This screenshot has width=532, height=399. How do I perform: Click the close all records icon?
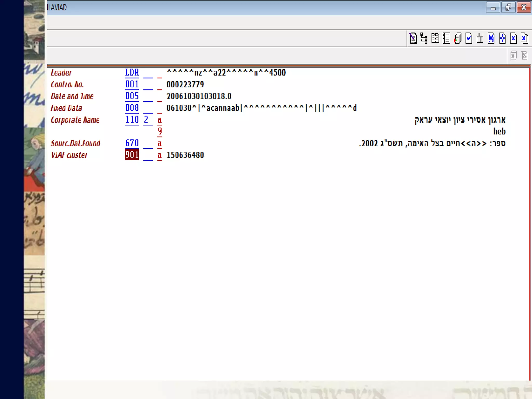(x=524, y=38)
